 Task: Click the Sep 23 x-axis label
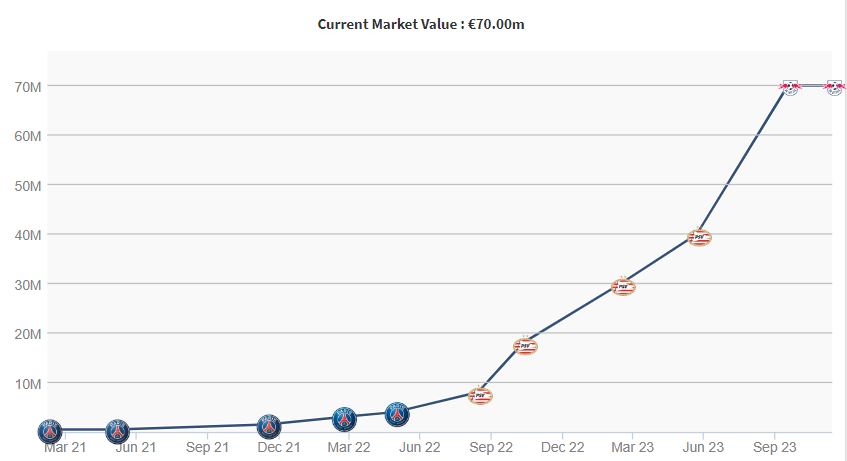coord(775,448)
